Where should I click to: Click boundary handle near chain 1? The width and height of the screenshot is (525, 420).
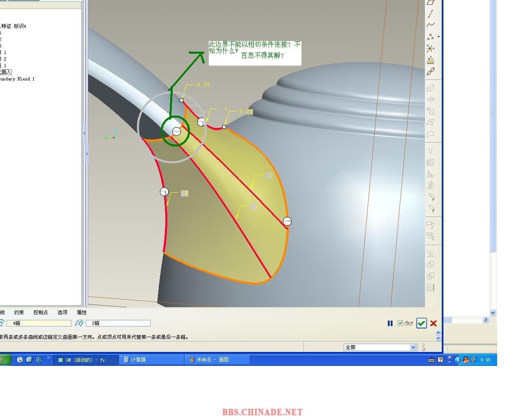(201, 122)
